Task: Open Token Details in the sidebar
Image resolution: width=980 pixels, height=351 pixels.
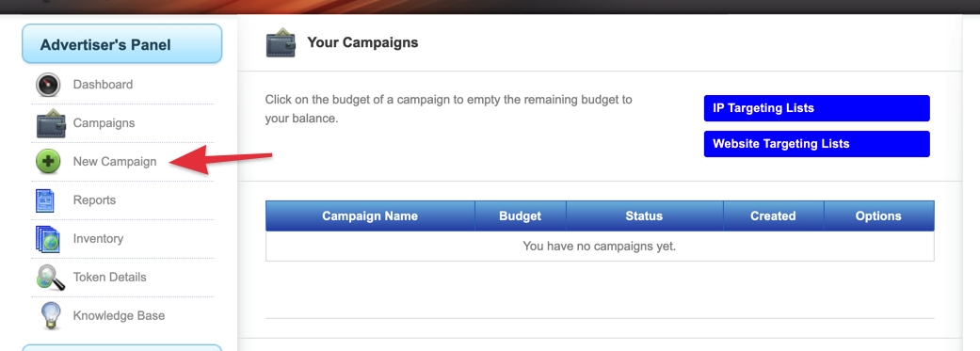Action: (x=109, y=277)
